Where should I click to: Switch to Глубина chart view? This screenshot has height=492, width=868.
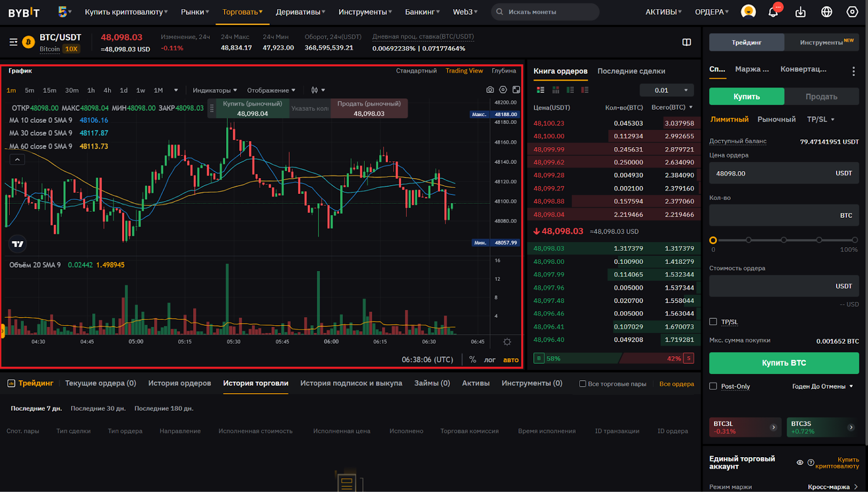(x=504, y=71)
